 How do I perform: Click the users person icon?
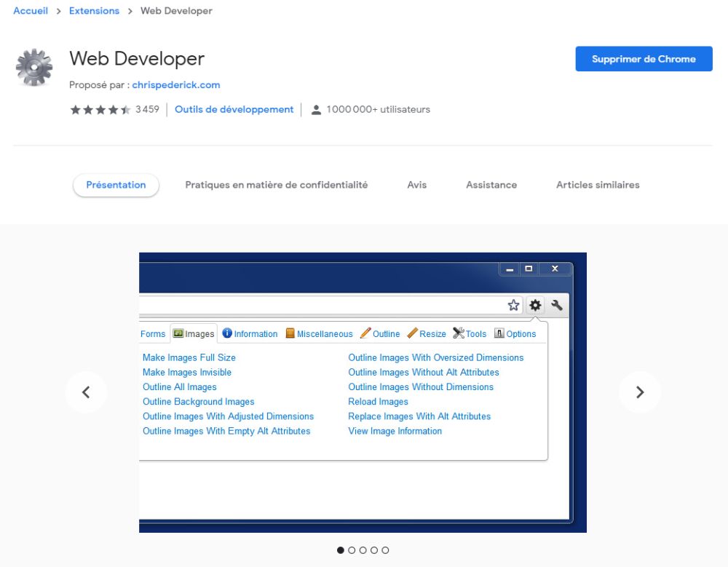click(316, 110)
